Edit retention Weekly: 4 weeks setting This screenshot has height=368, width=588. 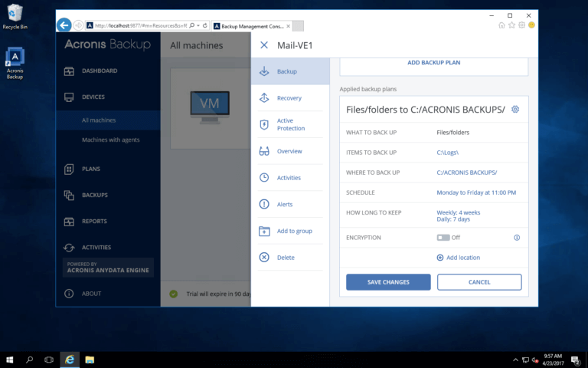459,212
